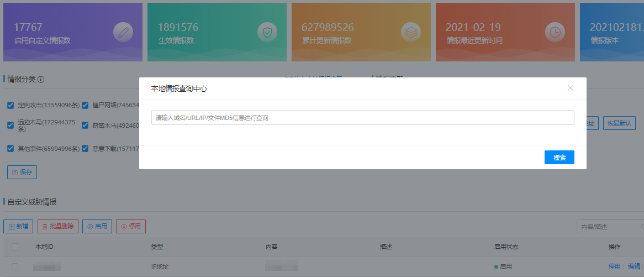Toggle the 恶意下载 checkbox
Screen dimensions: 644x277
[x=85, y=149]
